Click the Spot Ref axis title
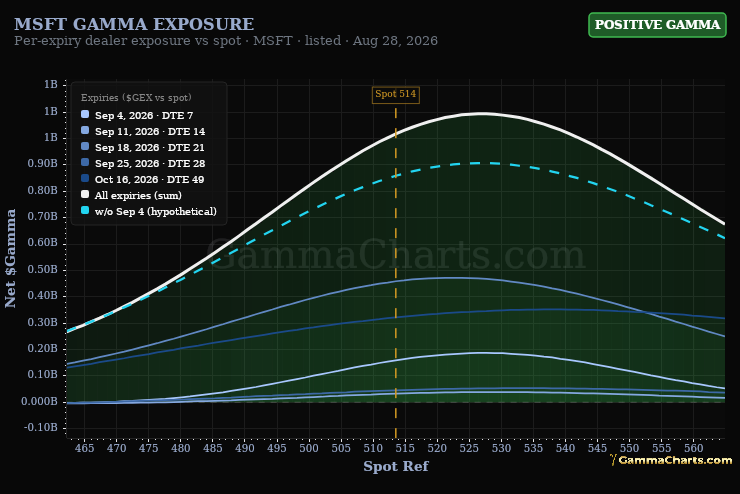The width and height of the screenshot is (740, 494). [x=395, y=467]
